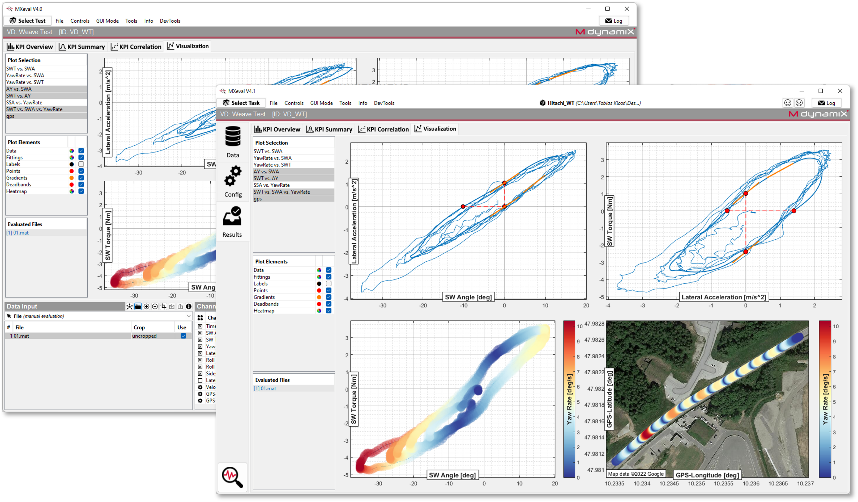Select 'YawRate vs. SWA' in front window list

293,158
